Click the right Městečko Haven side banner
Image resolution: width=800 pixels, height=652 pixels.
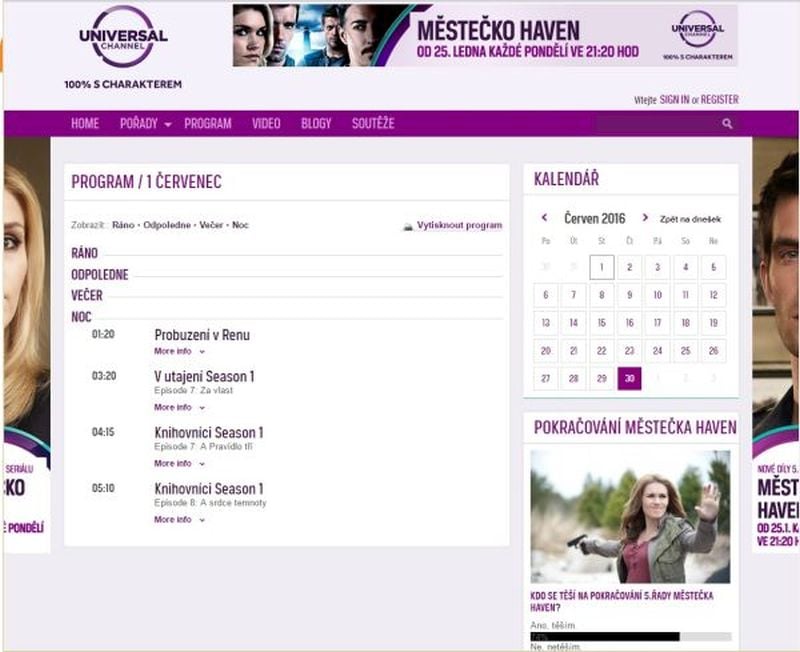point(776,344)
